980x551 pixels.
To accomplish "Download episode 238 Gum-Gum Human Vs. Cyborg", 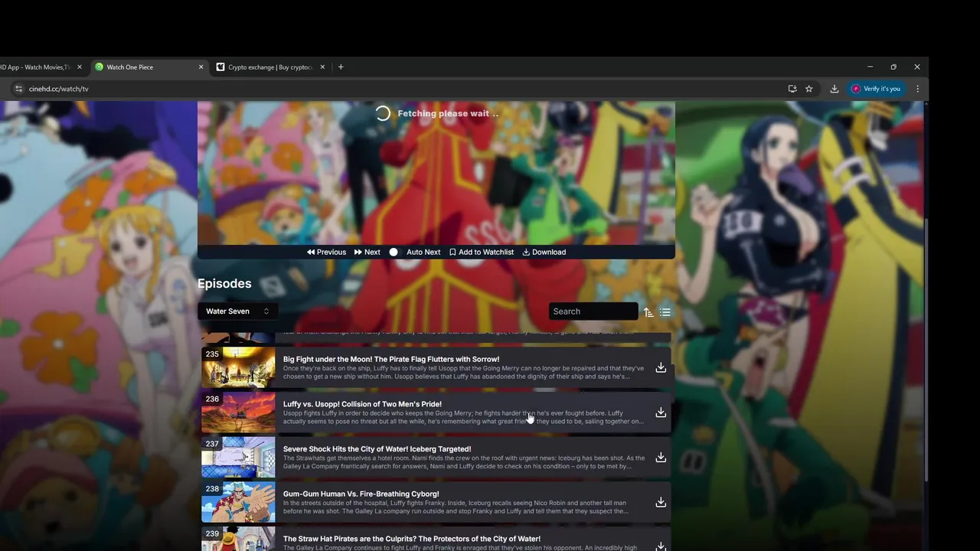I will 661,503.
